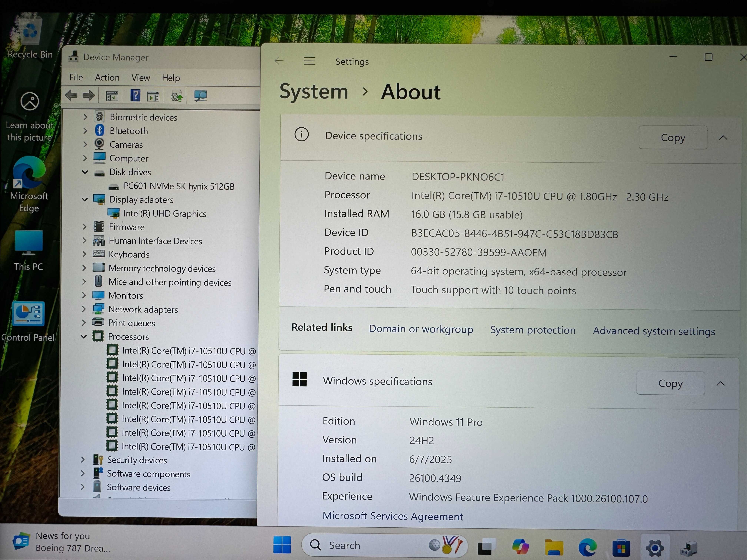Open the Help menu in Device Manager
Image resolution: width=747 pixels, height=560 pixels.
coord(171,78)
